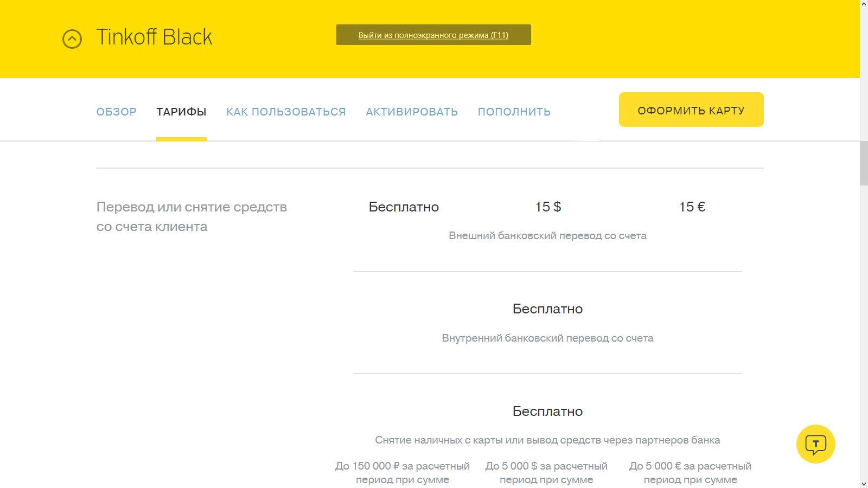868x488 pixels.
Task: Open the ПОПОЛНИТЬ tab
Action: 514,112
